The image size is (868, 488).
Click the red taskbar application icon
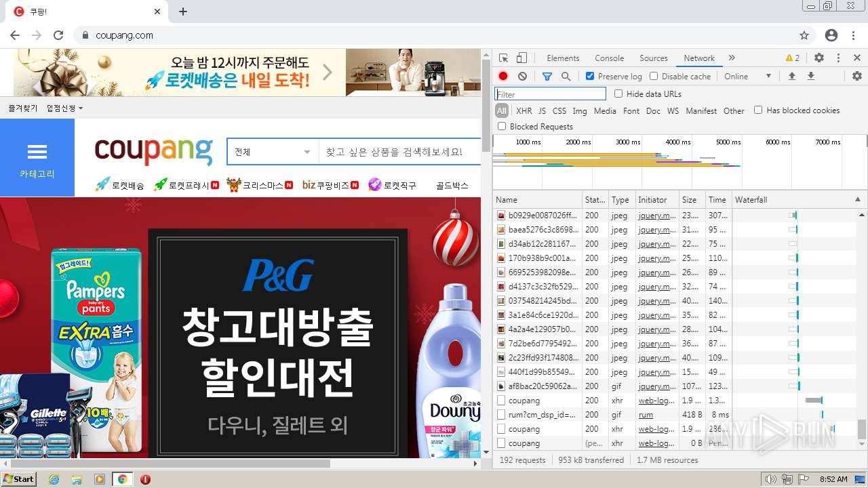(x=145, y=479)
